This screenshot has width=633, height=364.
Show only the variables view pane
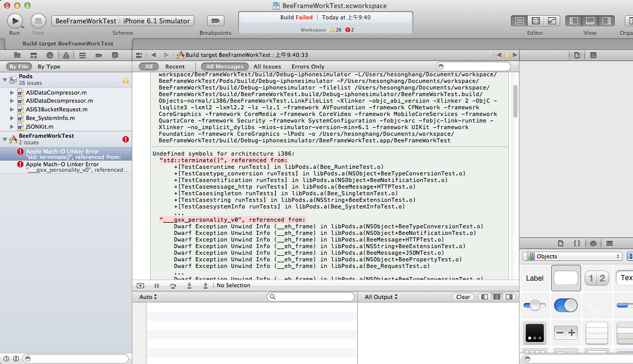coord(485,297)
